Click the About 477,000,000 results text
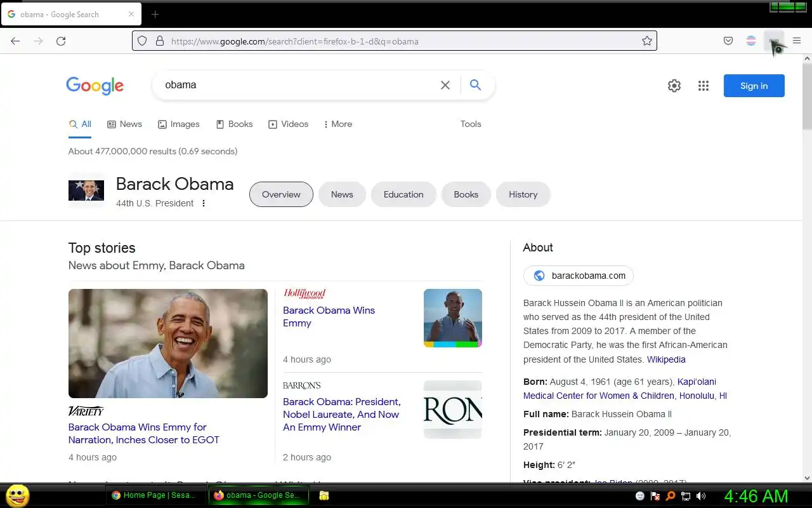Image resolution: width=812 pixels, height=508 pixels. pyautogui.click(x=153, y=151)
